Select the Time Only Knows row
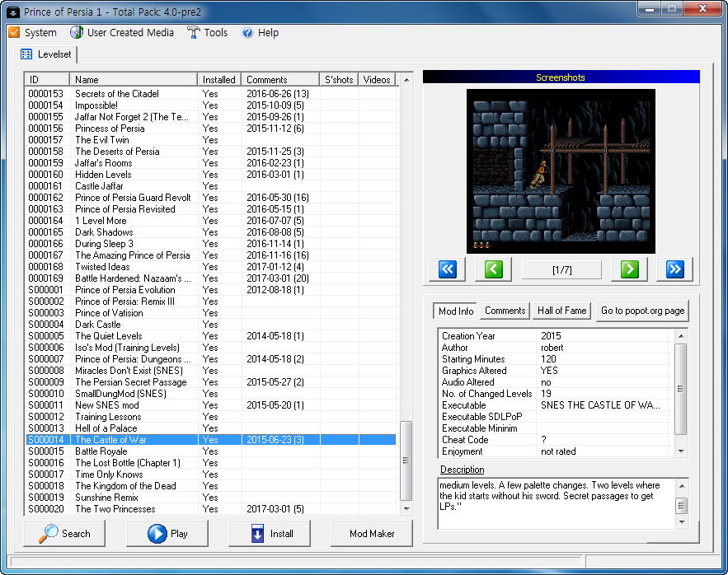The height and width of the screenshot is (575, 728). pos(211,474)
